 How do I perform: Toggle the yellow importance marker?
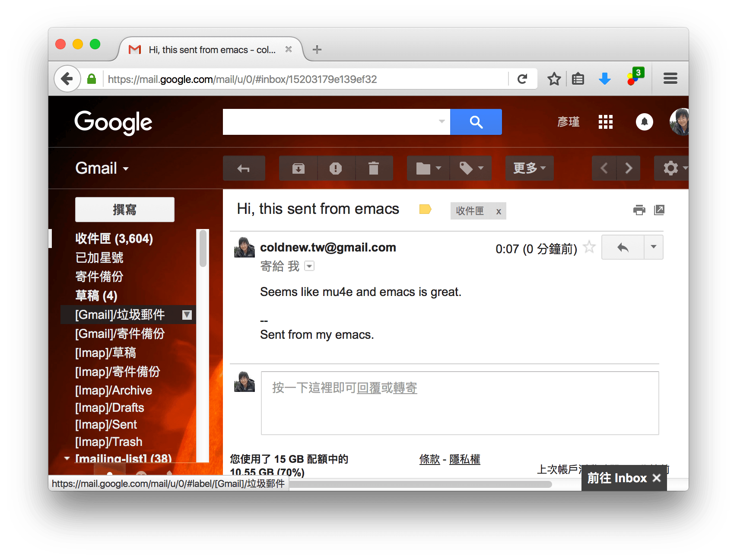click(425, 210)
